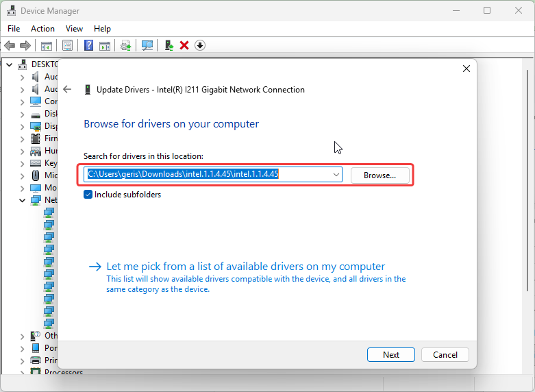
Task: Open the View menu
Action: point(74,29)
